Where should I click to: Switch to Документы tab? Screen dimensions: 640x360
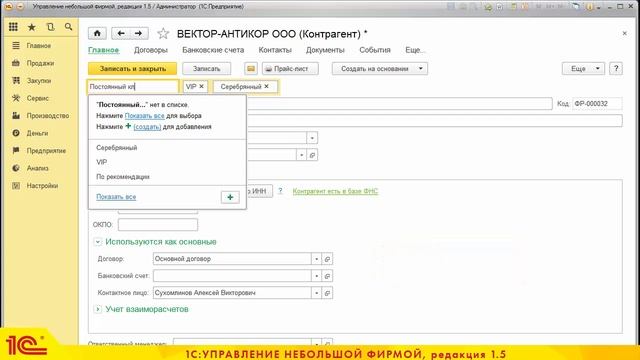(325, 50)
